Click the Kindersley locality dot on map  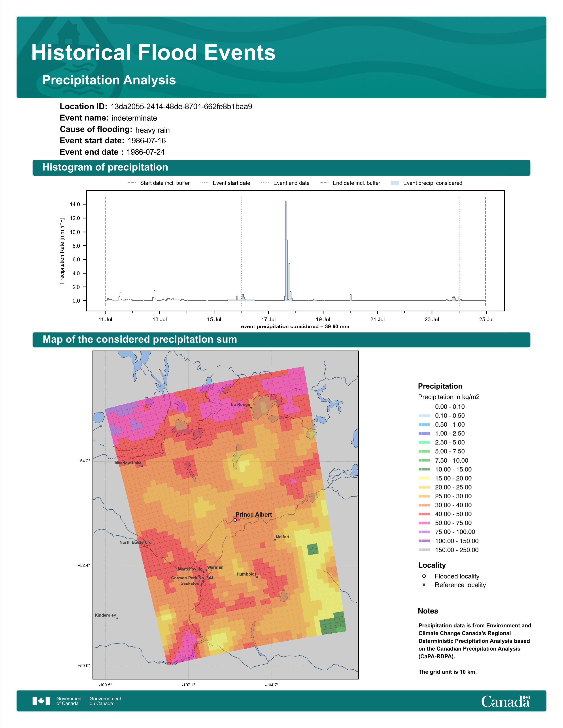click(x=117, y=618)
